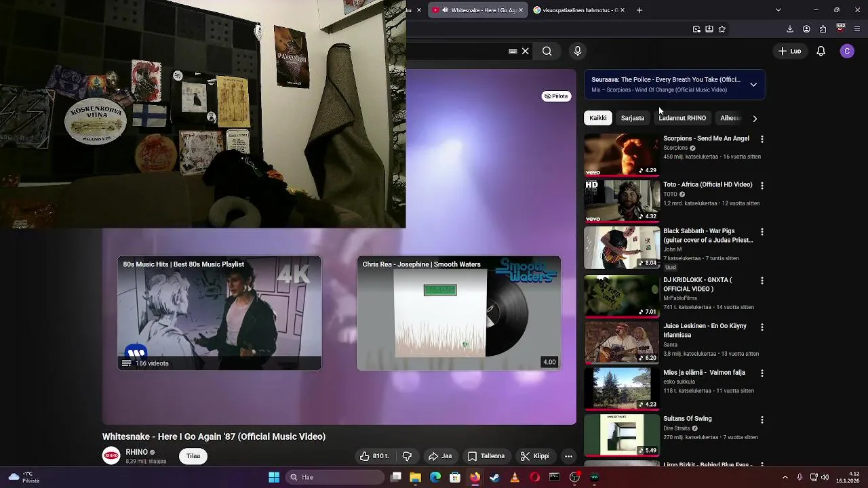Dislike the video with thumbs-down icon
This screenshot has width=868, height=488.
click(407, 456)
